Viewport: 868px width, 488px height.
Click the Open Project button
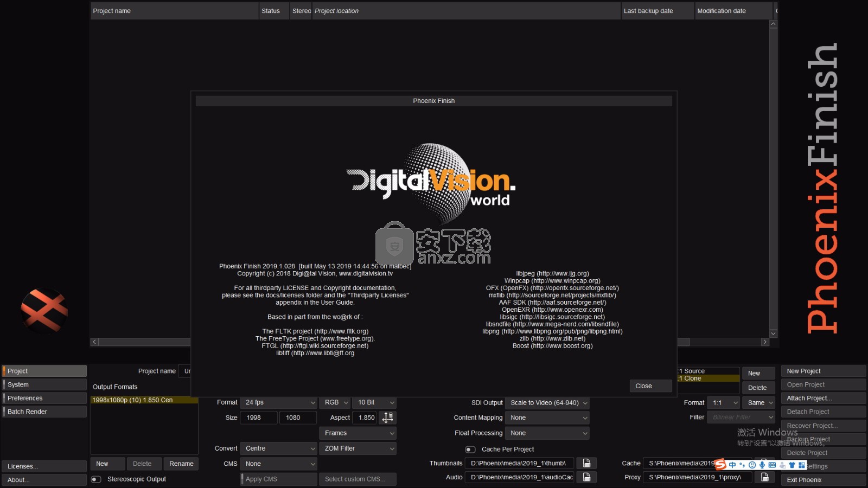pyautogui.click(x=824, y=384)
